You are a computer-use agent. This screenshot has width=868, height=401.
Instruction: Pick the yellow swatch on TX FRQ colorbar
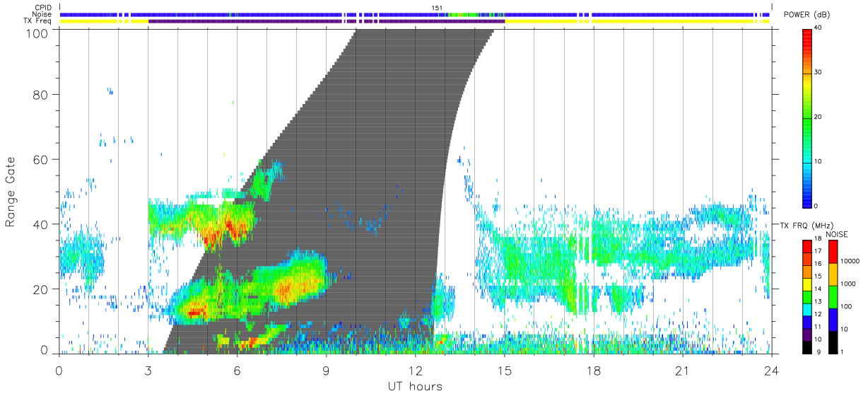[807, 285]
